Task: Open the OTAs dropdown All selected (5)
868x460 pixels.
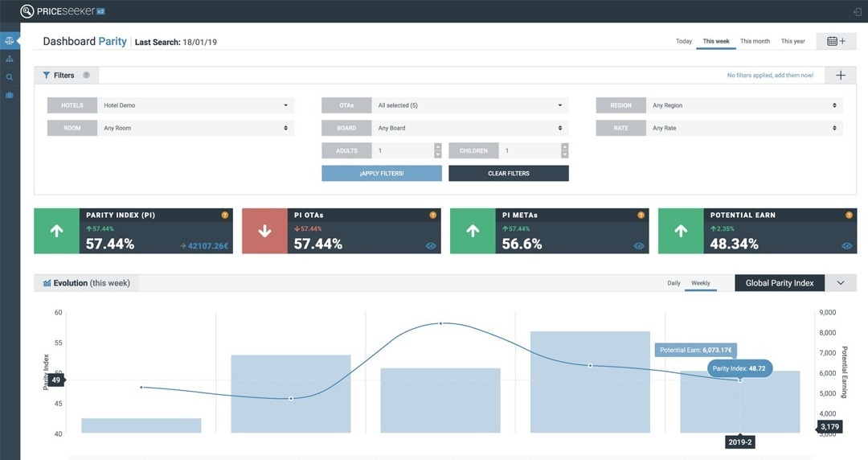Action: coord(470,105)
